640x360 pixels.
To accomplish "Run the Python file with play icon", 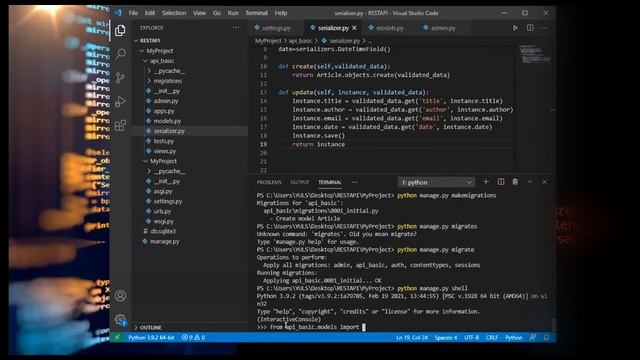I will 515,28.
